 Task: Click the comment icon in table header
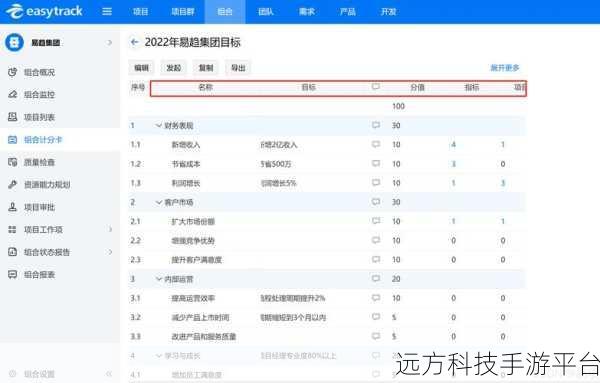tap(376, 87)
